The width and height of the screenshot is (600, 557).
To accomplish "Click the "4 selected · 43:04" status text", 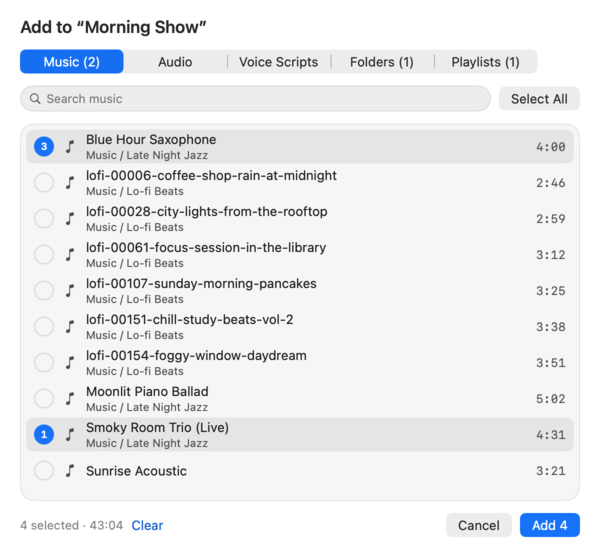I will point(72,525).
